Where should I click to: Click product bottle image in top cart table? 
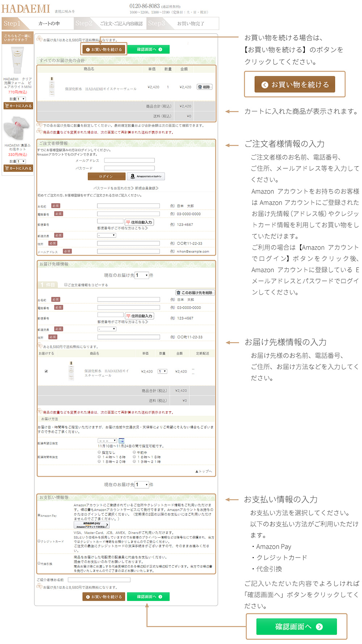click(x=52, y=86)
